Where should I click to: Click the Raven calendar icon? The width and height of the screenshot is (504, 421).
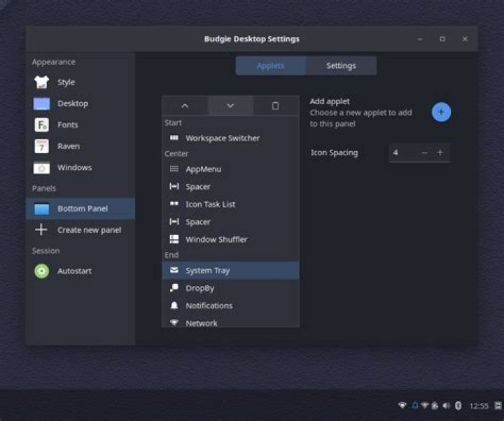coord(42,146)
